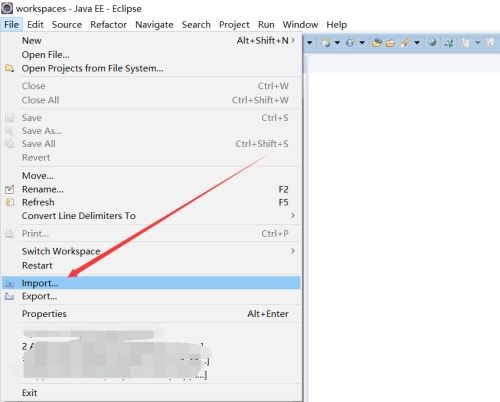Open the leftmost toolbar dropdown arrow
This screenshot has width=500, height=402.
[310, 43]
